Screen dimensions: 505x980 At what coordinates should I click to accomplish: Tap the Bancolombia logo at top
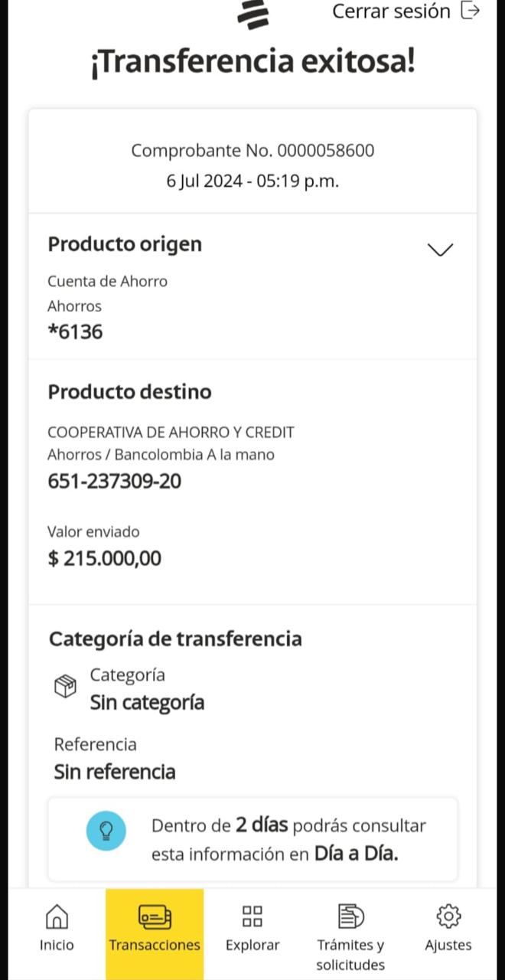253,14
